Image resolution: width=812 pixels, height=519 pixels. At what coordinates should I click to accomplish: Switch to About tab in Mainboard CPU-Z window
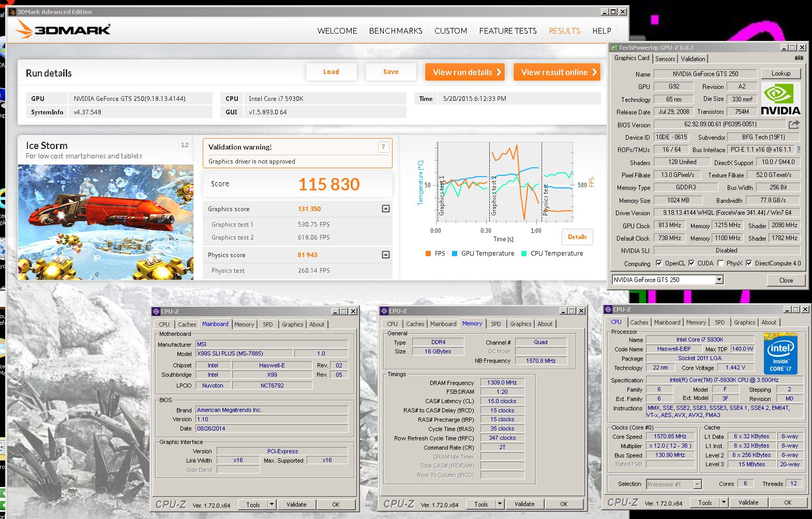coord(317,324)
